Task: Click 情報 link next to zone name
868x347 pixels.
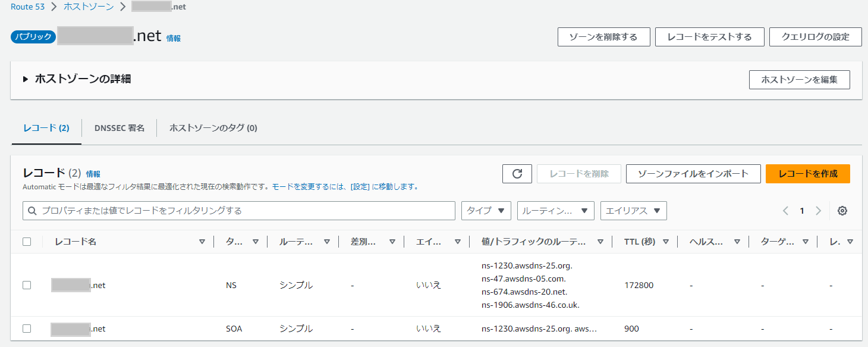Action: 174,38
